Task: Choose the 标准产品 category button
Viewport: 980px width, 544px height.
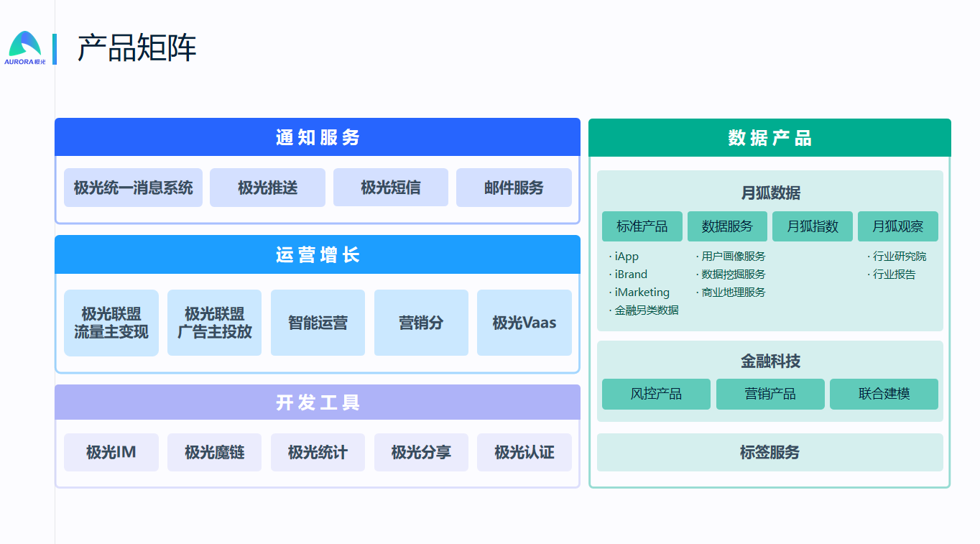Action: click(642, 226)
